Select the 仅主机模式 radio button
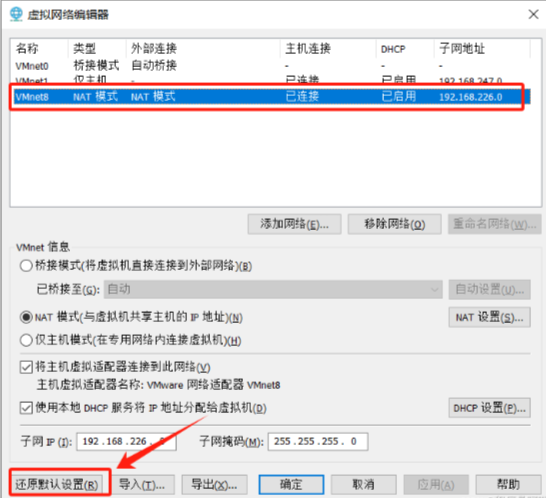The image size is (546, 498). [26, 340]
